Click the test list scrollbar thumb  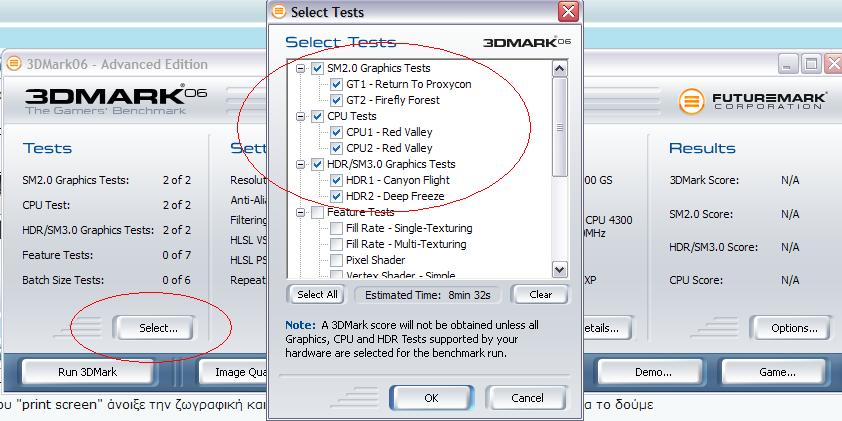click(x=560, y=127)
